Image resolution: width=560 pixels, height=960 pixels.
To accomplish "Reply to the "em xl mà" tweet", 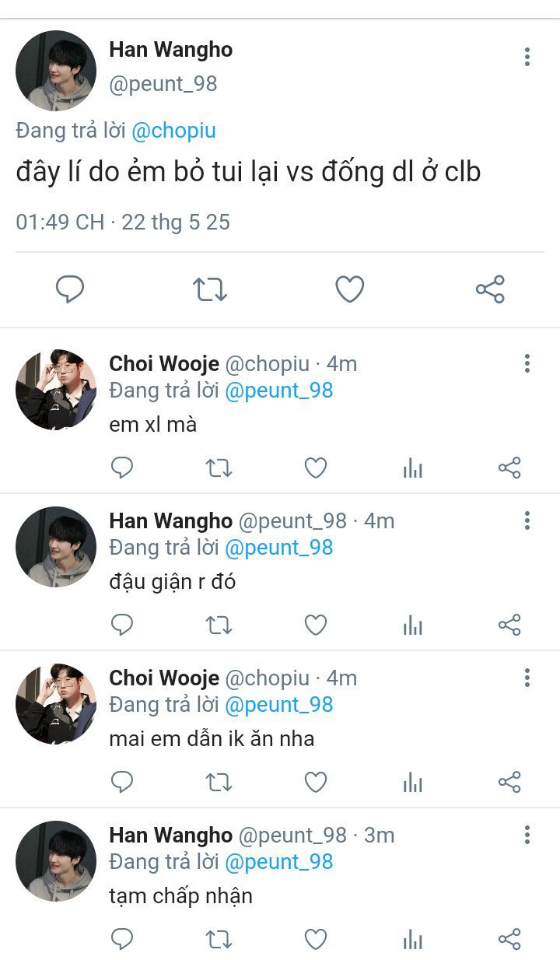I will (122, 468).
